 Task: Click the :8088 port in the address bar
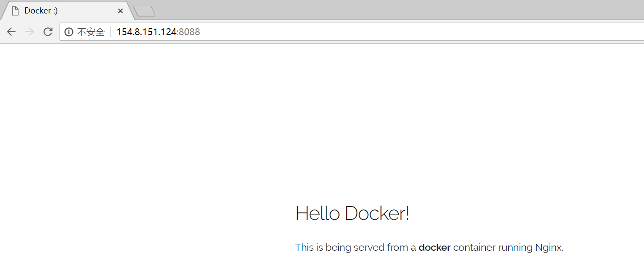(x=189, y=32)
